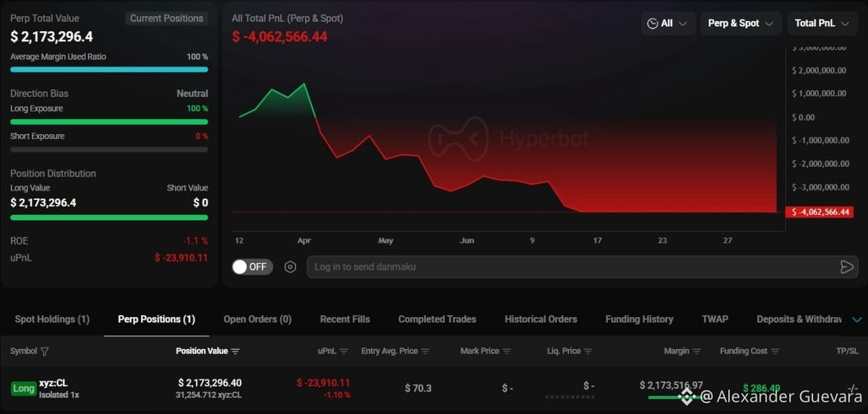
Task: Sort by uPnL column icon
Action: pyautogui.click(x=344, y=352)
